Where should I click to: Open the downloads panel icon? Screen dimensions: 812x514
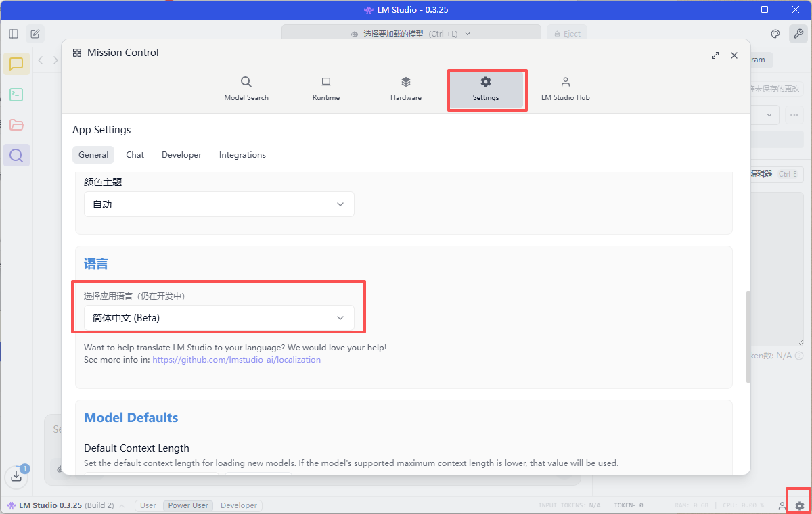pyautogui.click(x=17, y=476)
